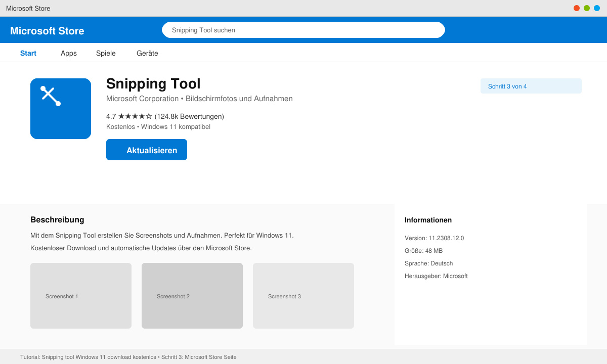
Task: Click the Snipping Tool scissors app icon
Action: [x=61, y=109]
